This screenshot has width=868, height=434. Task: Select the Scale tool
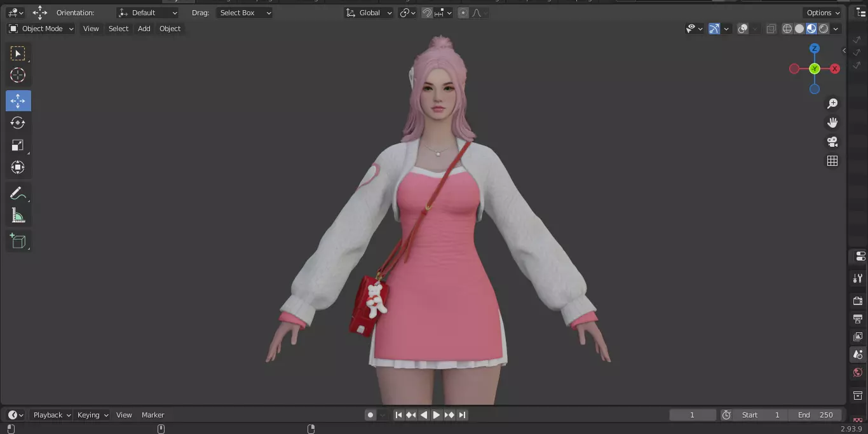point(18,146)
